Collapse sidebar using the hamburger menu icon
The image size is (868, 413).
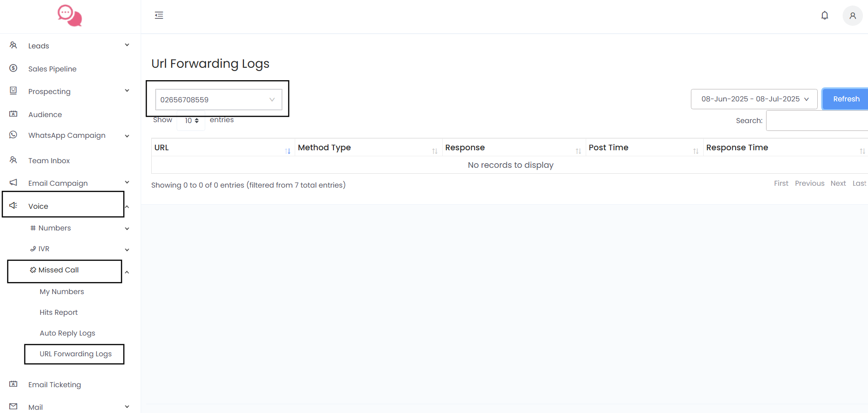coord(159,15)
